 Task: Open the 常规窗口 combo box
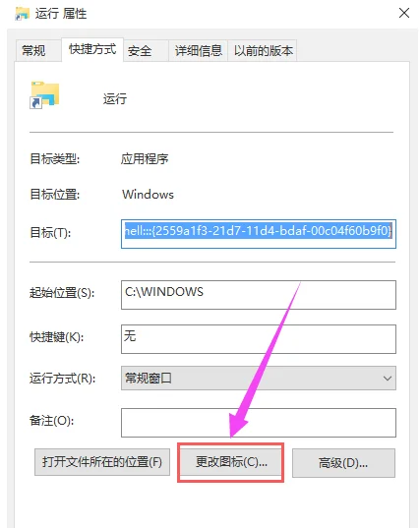pos(259,379)
